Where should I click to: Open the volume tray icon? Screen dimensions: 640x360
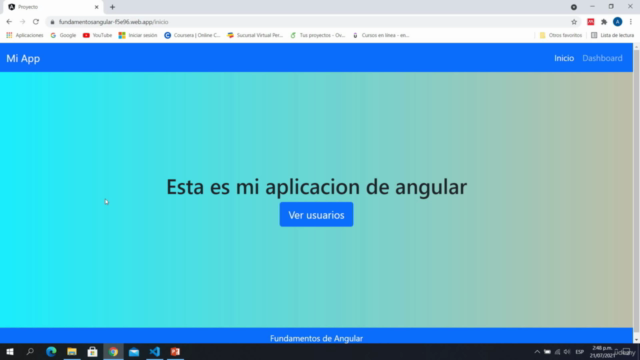[x=567, y=352]
